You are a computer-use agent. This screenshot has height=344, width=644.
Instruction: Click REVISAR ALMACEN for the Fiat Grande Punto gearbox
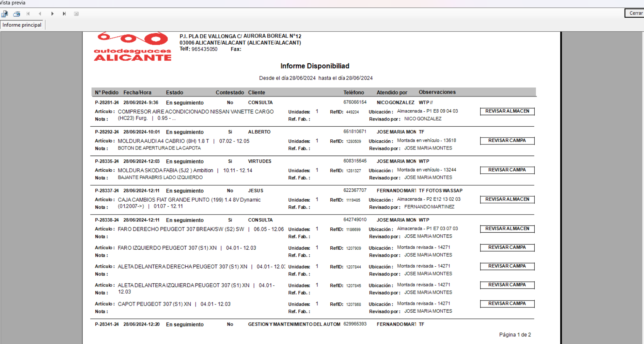coord(507,199)
